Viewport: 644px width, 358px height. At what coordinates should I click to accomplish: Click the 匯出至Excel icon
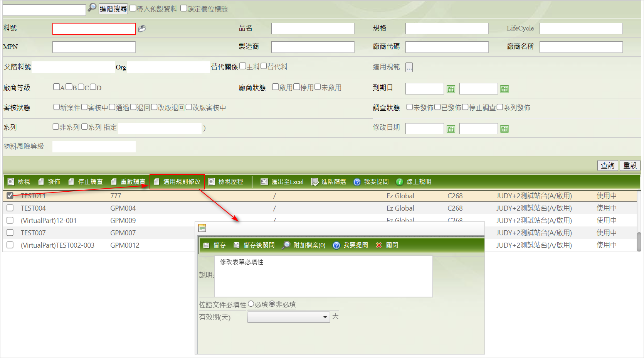264,182
